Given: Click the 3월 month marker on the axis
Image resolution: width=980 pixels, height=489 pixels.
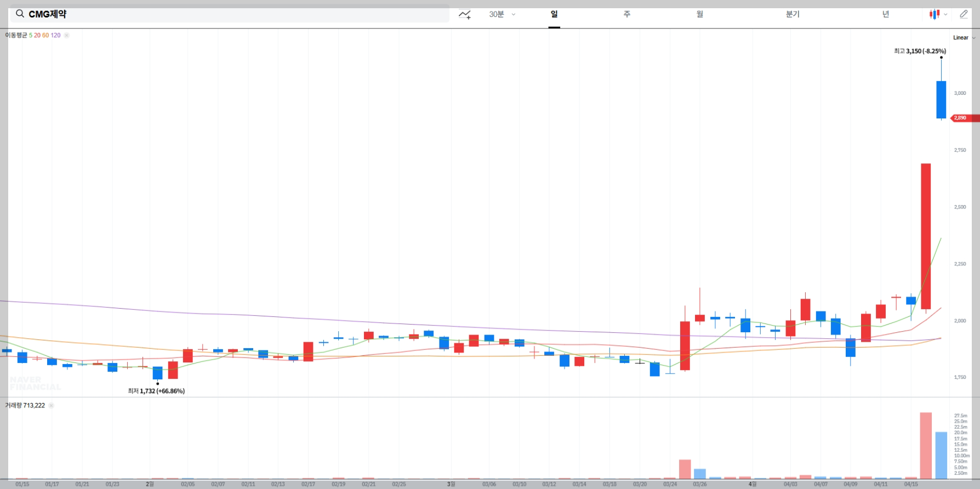Looking at the screenshot, I should point(451,484).
